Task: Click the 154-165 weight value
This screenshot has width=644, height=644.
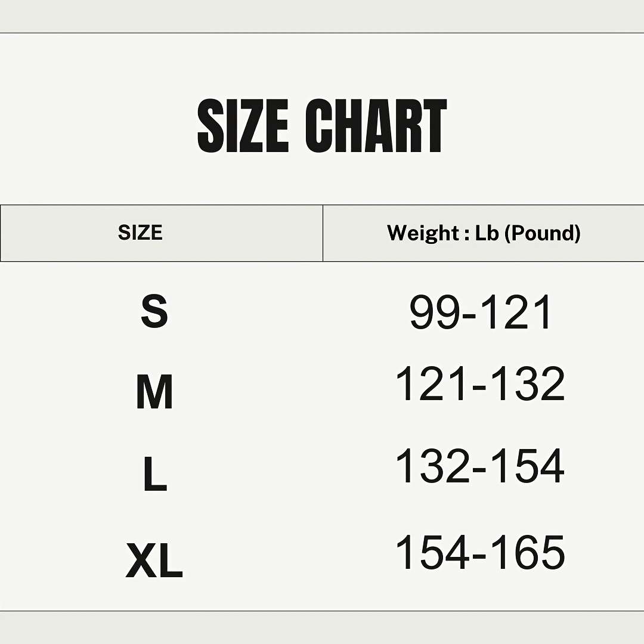Action: tap(480, 552)
